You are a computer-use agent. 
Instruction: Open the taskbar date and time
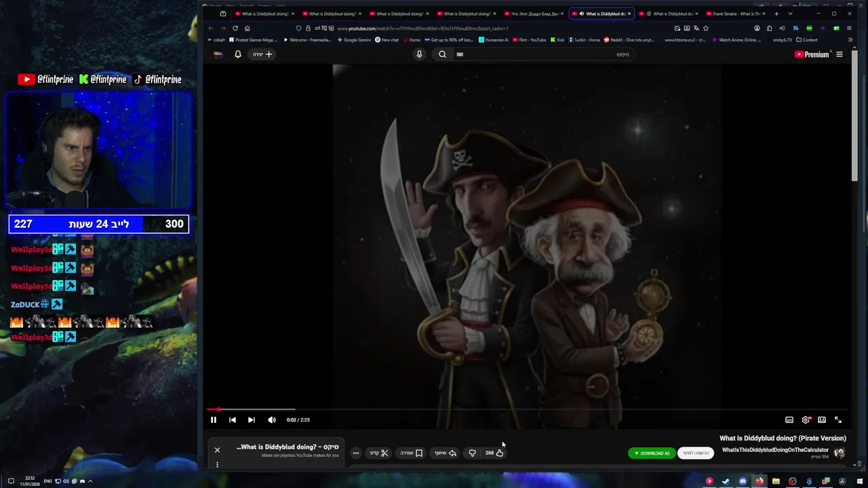[x=31, y=481]
